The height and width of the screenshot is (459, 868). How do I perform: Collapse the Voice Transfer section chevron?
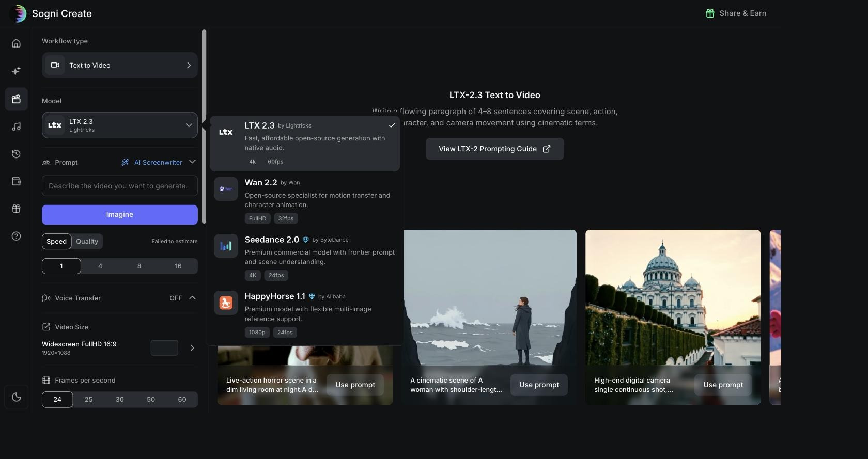point(192,298)
